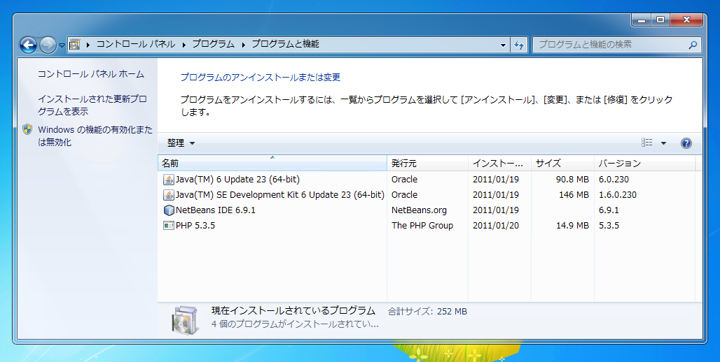Select PHP 5.3.5 entry name
The width and height of the screenshot is (720, 362).
195,226
